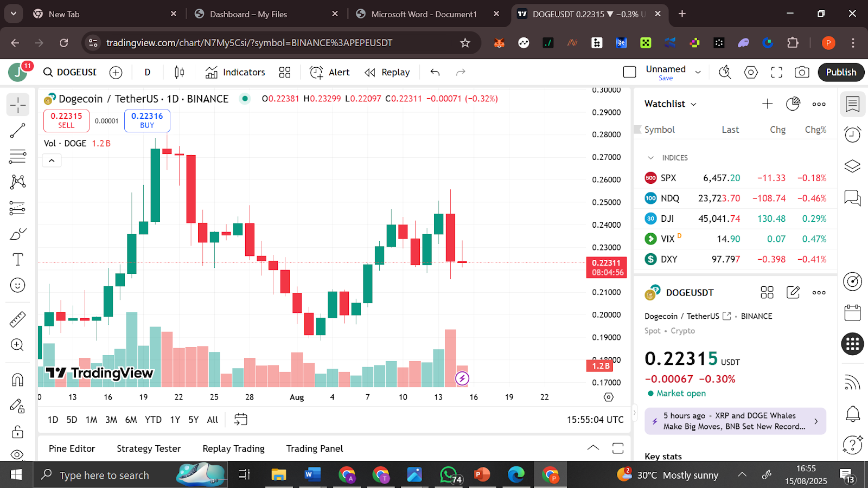Select the VIX watchlist row
The height and width of the screenshot is (488, 868).
pyautogui.click(x=735, y=239)
